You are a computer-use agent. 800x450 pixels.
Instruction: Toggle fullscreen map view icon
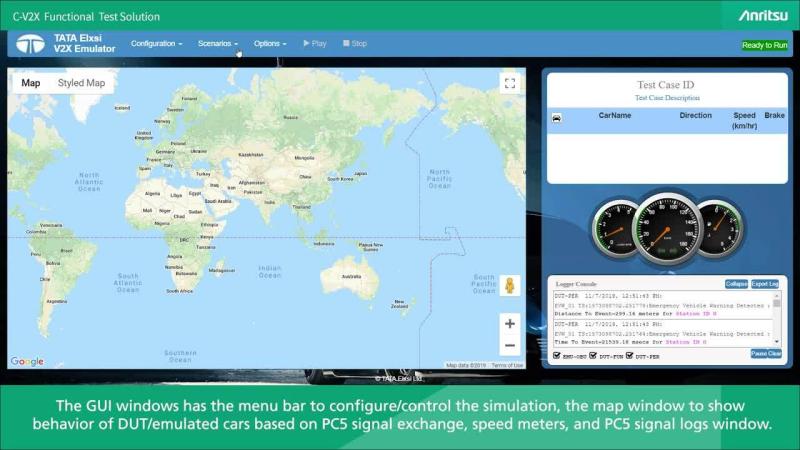(x=510, y=84)
